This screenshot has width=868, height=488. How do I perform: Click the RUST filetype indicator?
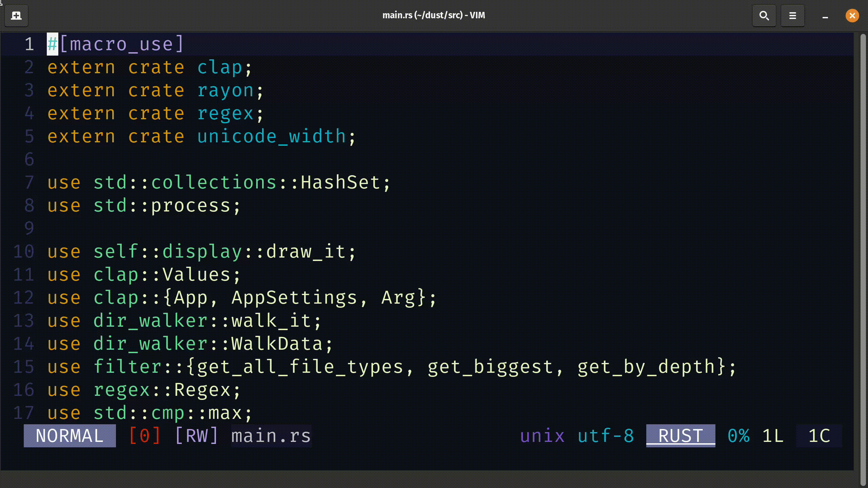pyautogui.click(x=680, y=435)
